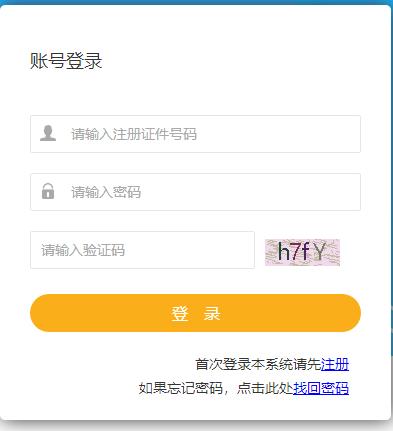Click the user silhouette icon

click(48, 133)
